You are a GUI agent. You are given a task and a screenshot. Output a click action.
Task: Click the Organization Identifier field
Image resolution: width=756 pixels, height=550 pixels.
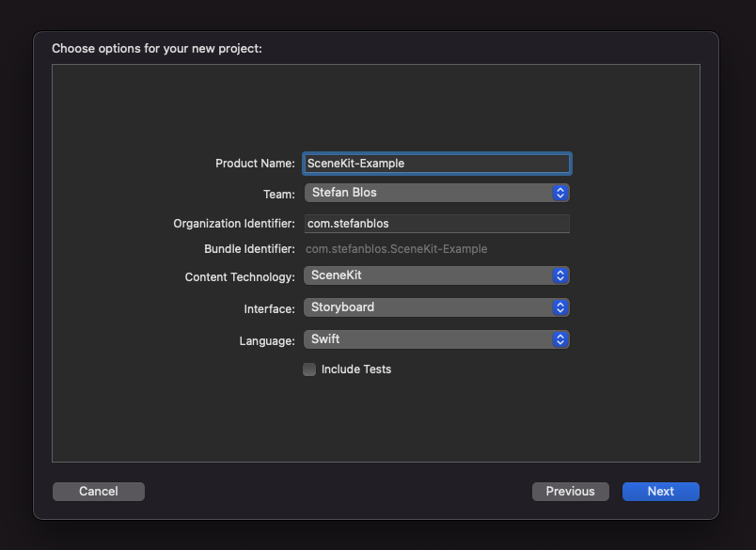(x=437, y=223)
